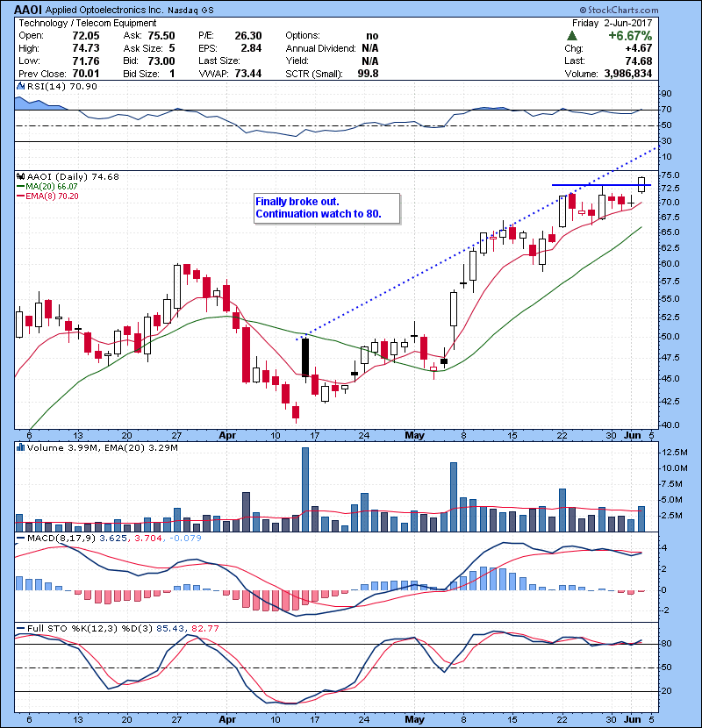Click the EPS value 2.84
Image resolution: width=702 pixels, height=728 pixels.
251,48
